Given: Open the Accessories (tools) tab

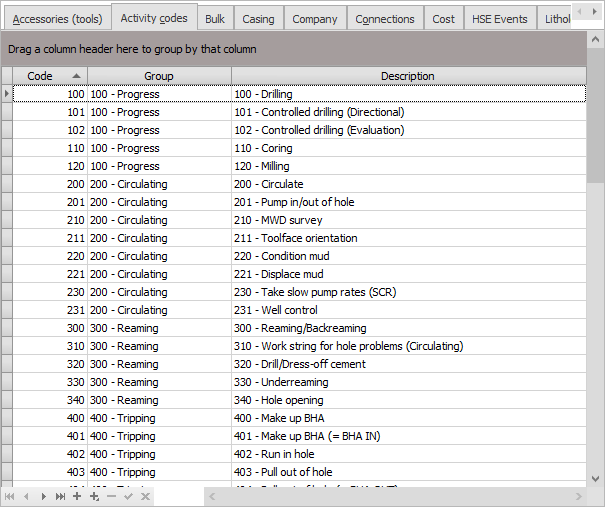Looking at the screenshot, I should click(57, 19).
